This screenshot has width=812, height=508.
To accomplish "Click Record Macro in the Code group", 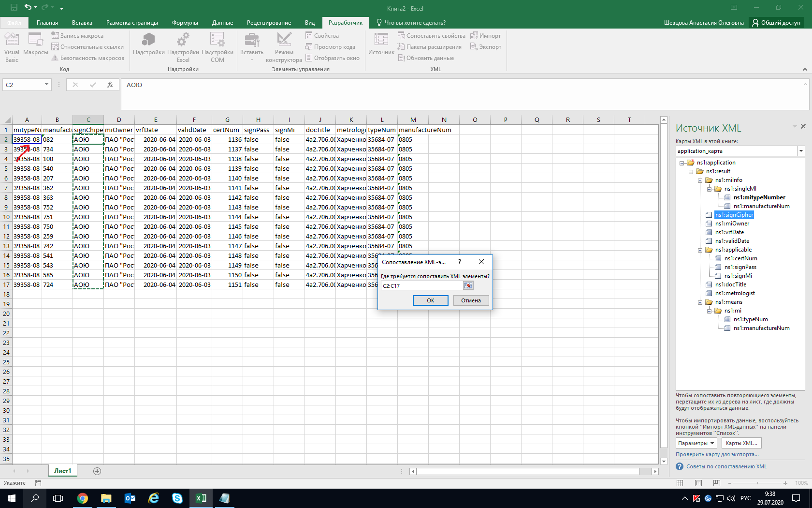I will click(77, 36).
